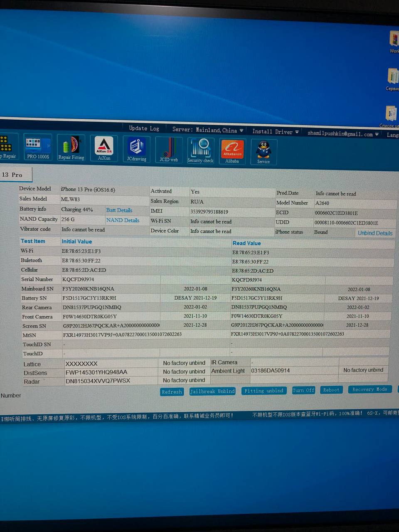399x532 pixels.
Task: Select Rear Camera serial in Initial Value column
Action: 92,307
